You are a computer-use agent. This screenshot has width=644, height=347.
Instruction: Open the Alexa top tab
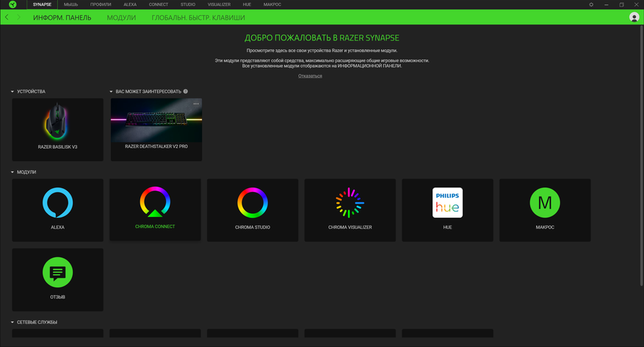point(130,4)
